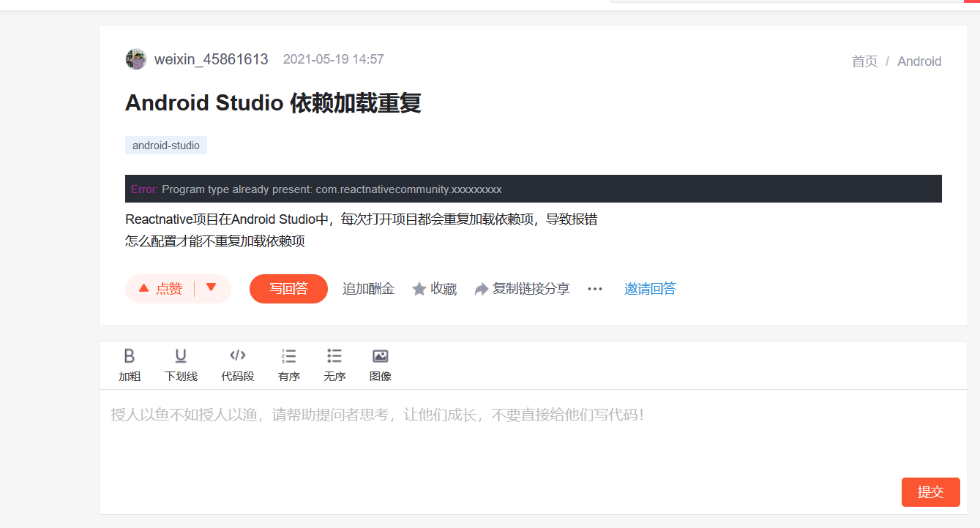Insert ordered list 有序
The width and height of the screenshot is (980, 528).
click(x=289, y=365)
